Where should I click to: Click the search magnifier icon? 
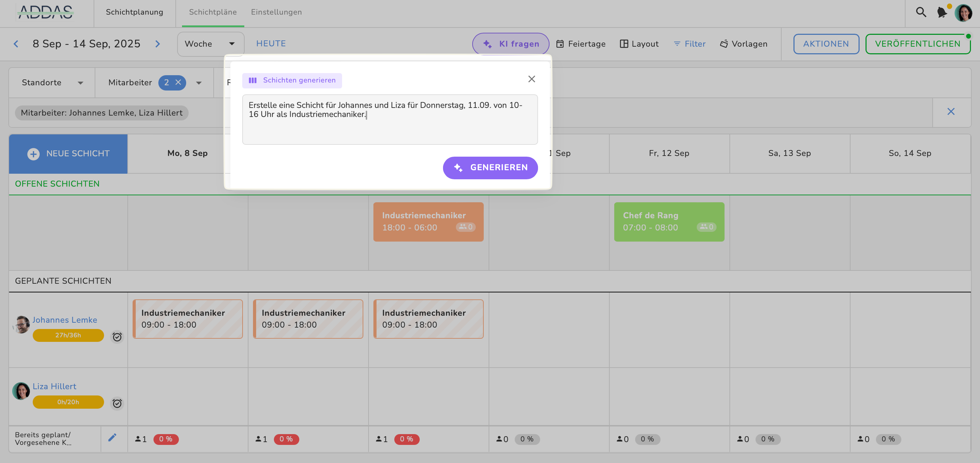click(920, 12)
